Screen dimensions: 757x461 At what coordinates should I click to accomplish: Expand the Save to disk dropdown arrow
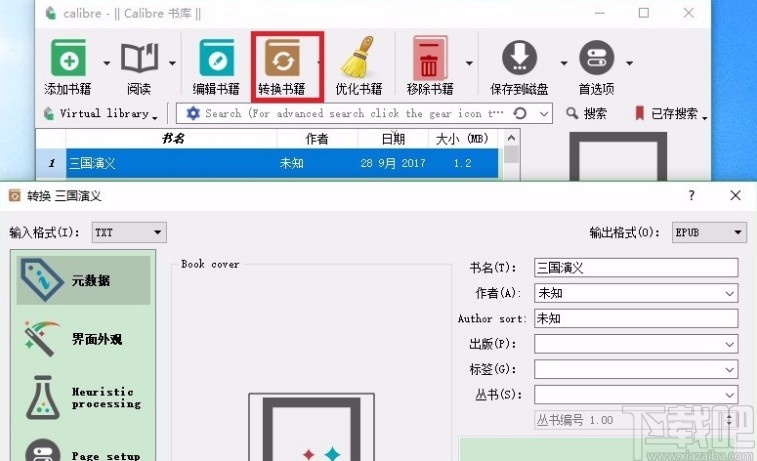[564, 63]
